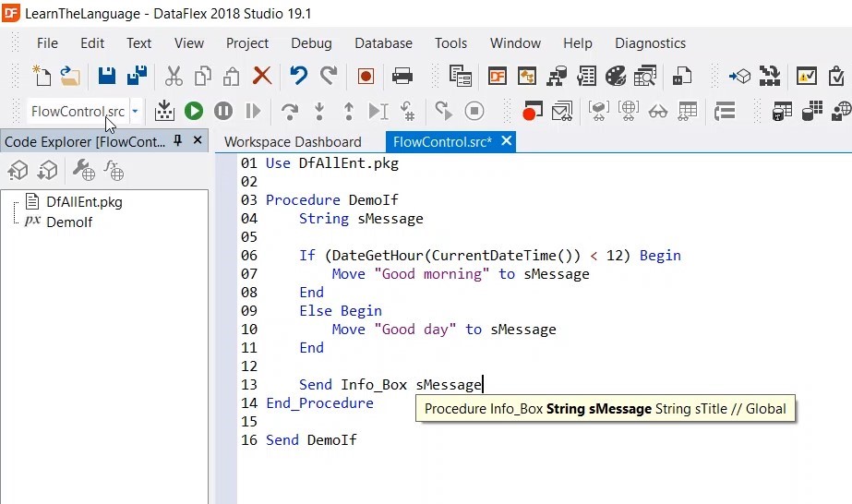Image resolution: width=852 pixels, height=504 pixels.
Task: Open the Database menu
Action: click(x=383, y=42)
